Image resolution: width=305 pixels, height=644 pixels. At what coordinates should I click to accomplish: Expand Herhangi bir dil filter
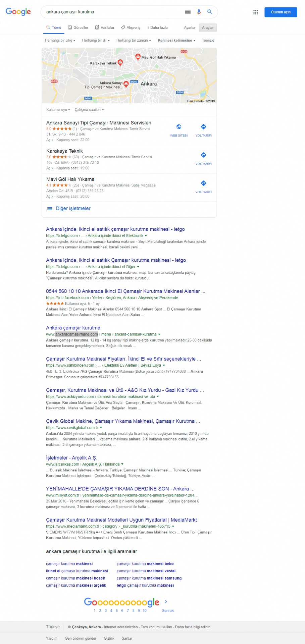pyautogui.click(x=96, y=40)
